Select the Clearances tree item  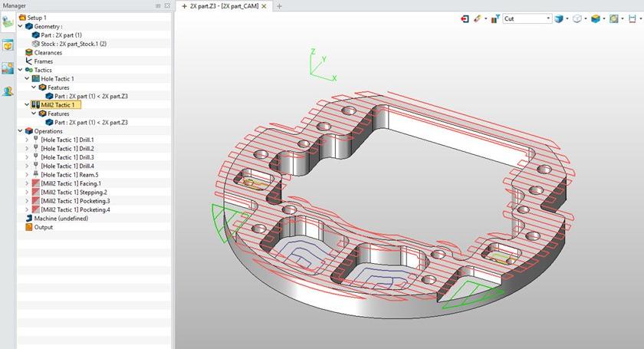[48, 53]
